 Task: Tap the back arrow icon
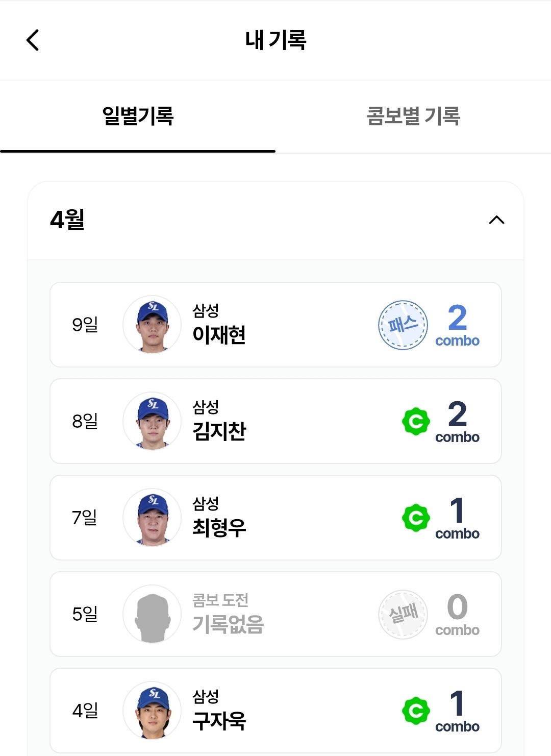point(33,40)
